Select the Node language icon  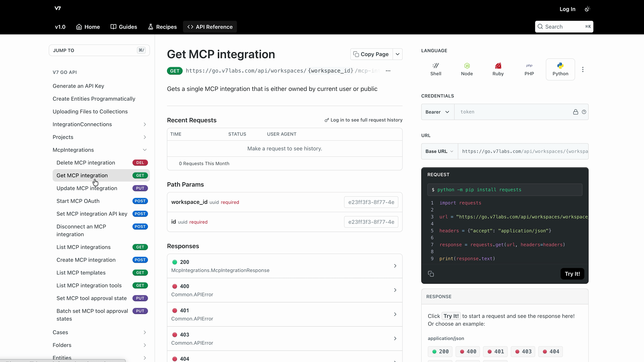(x=467, y=69)
